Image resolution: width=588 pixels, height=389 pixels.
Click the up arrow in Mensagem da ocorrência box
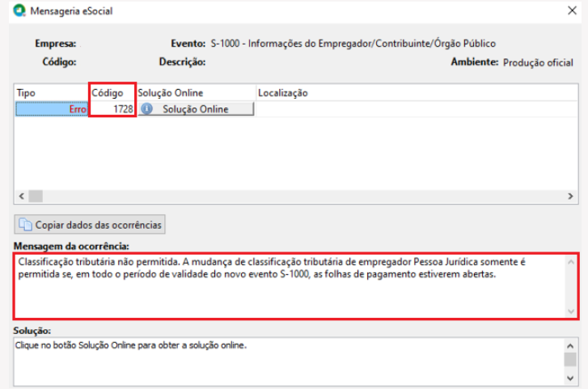[x=571, y=262]
